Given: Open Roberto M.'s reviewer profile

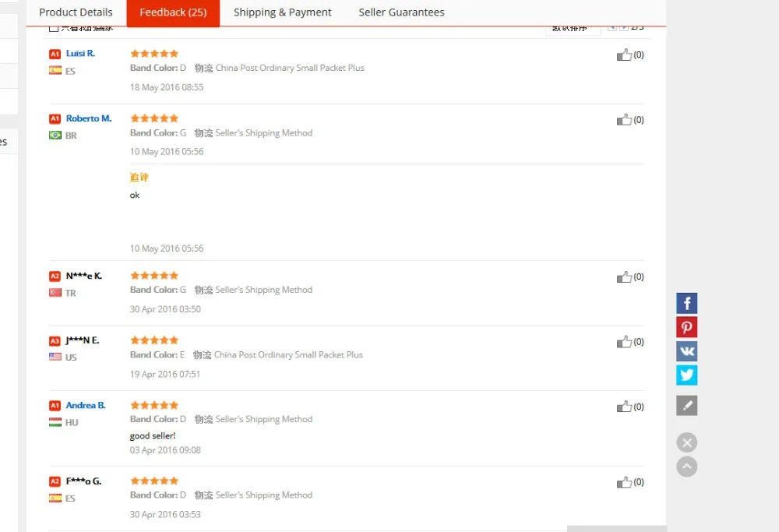Looking at the screenshot, I should pyautogui.click(x=89, y=118).
